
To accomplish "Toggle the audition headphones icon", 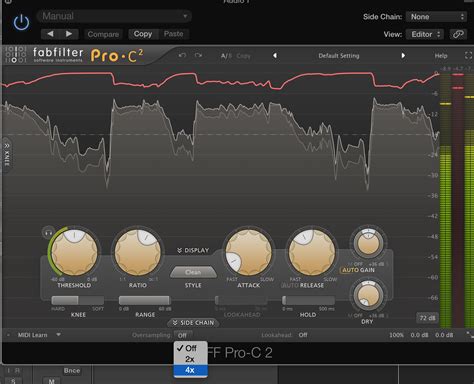I will (49, 232).
